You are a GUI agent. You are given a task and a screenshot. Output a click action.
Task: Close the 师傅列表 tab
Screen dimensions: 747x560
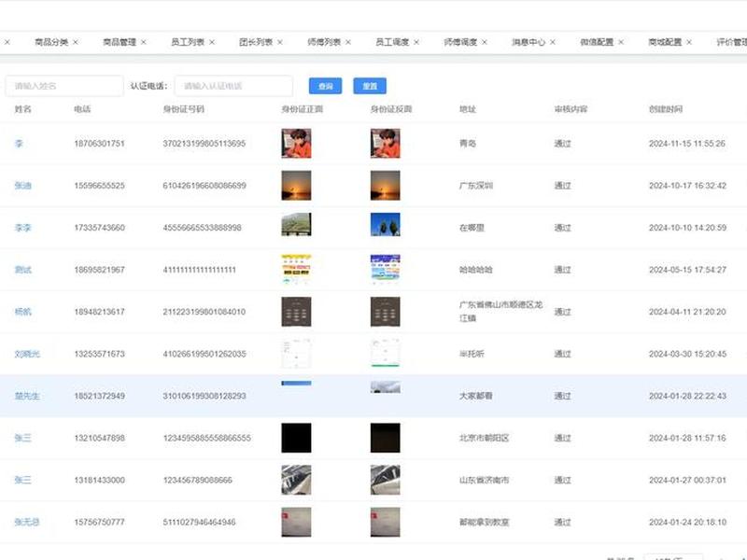pyautogui.click(x=348, y=42)
